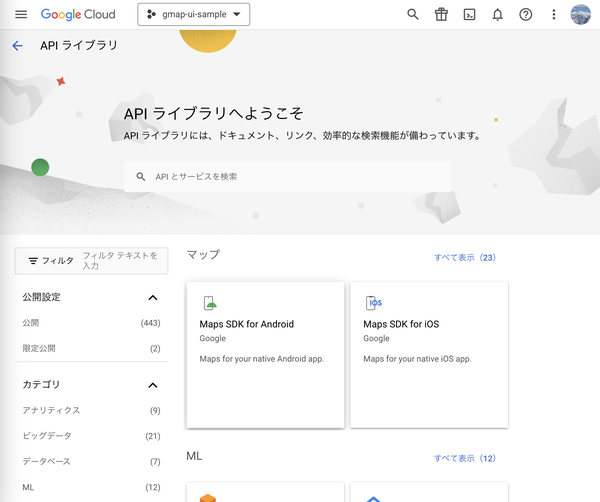This screenshot has height=502, width=600.
Task: Select the アナリティクス category
Action: [x=91, y=411]
